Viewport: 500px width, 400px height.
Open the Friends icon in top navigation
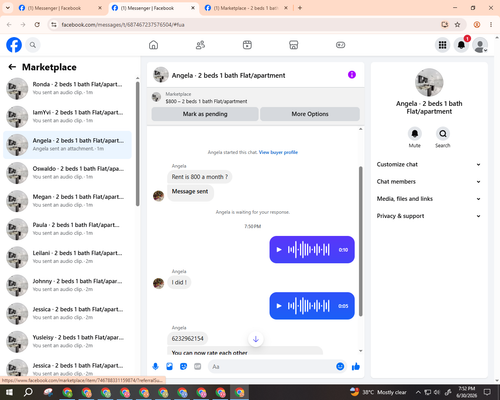tap(200, 45)
